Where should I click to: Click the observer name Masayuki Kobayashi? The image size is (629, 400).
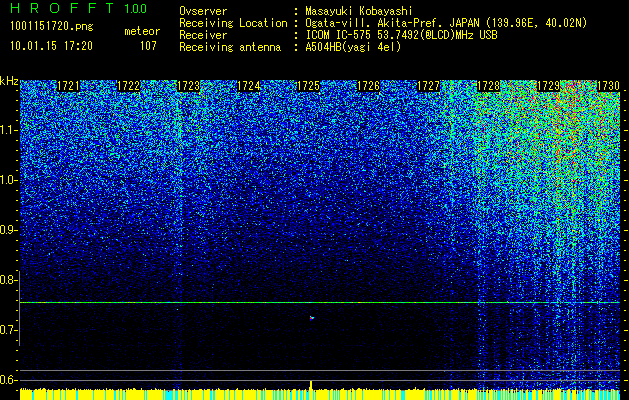pos(359,11)
